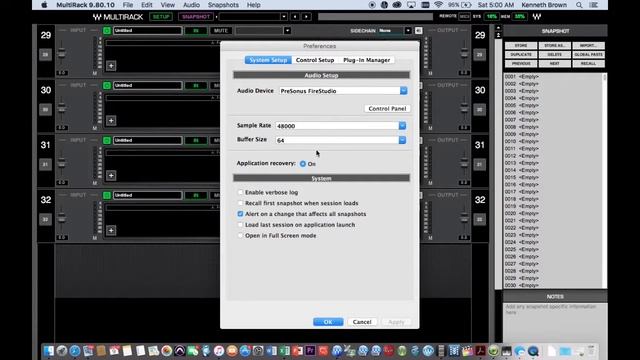Open iTunes from the Dock
This screenshot has width=640, height=360.
click(x=219, y=351)
